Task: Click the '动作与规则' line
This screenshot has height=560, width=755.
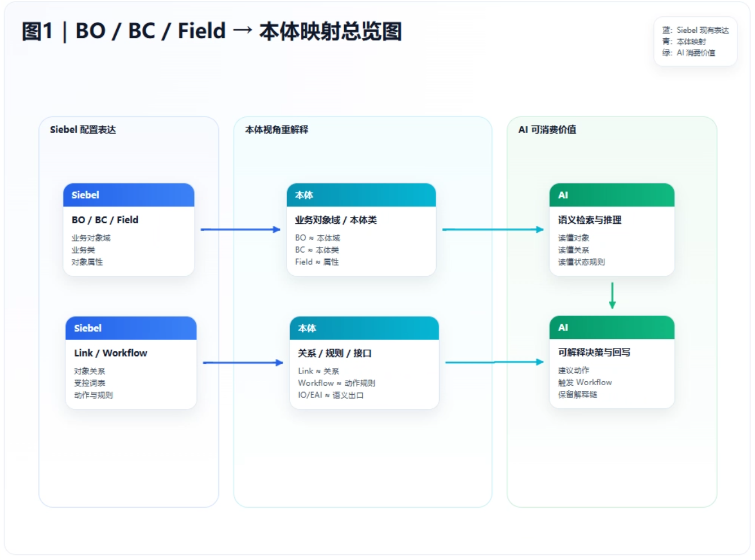Action: click(93, 395)
